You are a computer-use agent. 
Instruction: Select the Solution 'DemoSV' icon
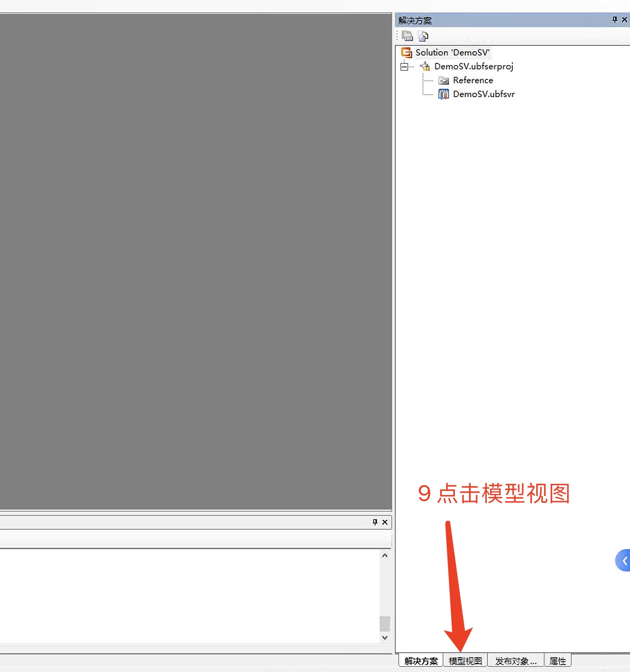click(x=406, y=52)
